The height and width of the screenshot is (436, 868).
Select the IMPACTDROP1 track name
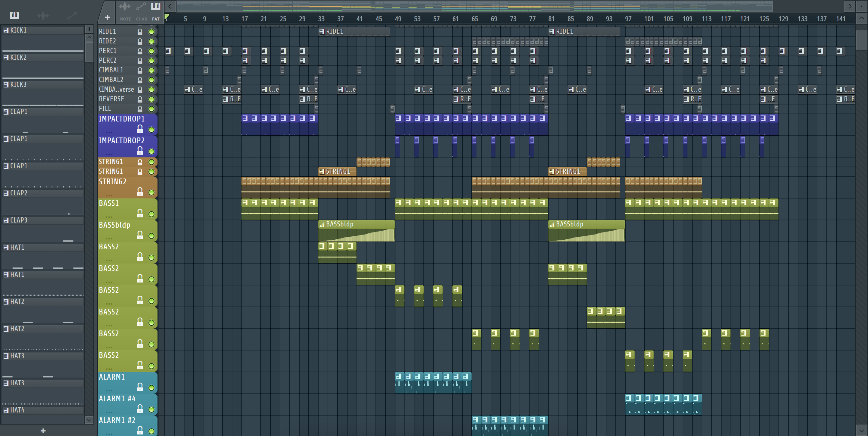[x=122, y=119]
